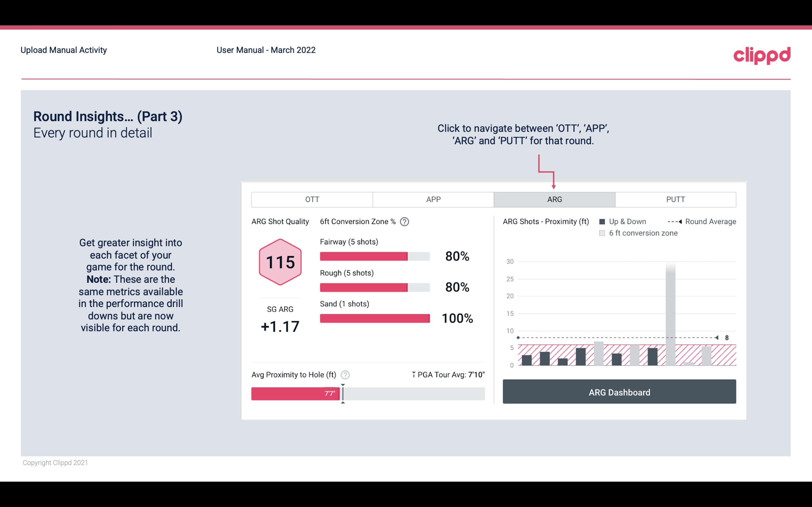Click the ARG Dashboard button
The image size is (812, 507).
pyautogui.click(x=619, y=392)
